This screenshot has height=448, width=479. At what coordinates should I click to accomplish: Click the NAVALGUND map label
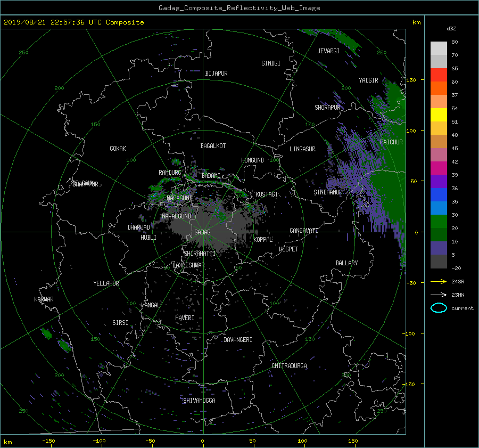pos(176,216)
